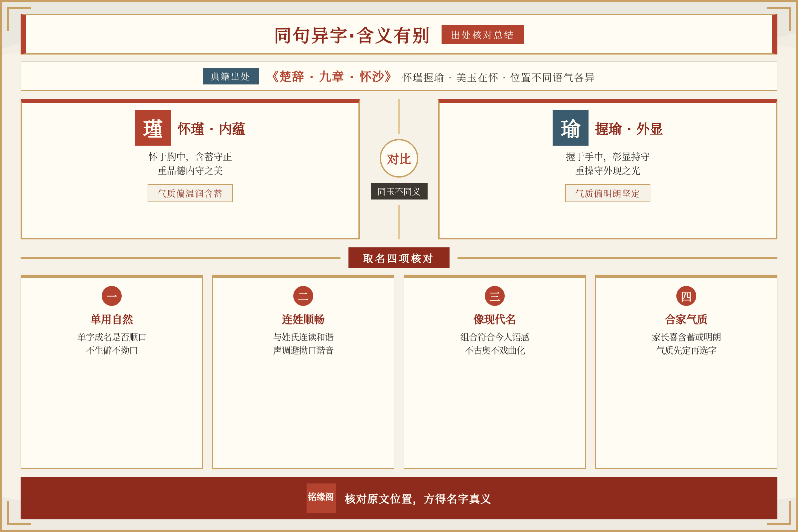Click the 典籍出处 label

click(x=231, y=76)
